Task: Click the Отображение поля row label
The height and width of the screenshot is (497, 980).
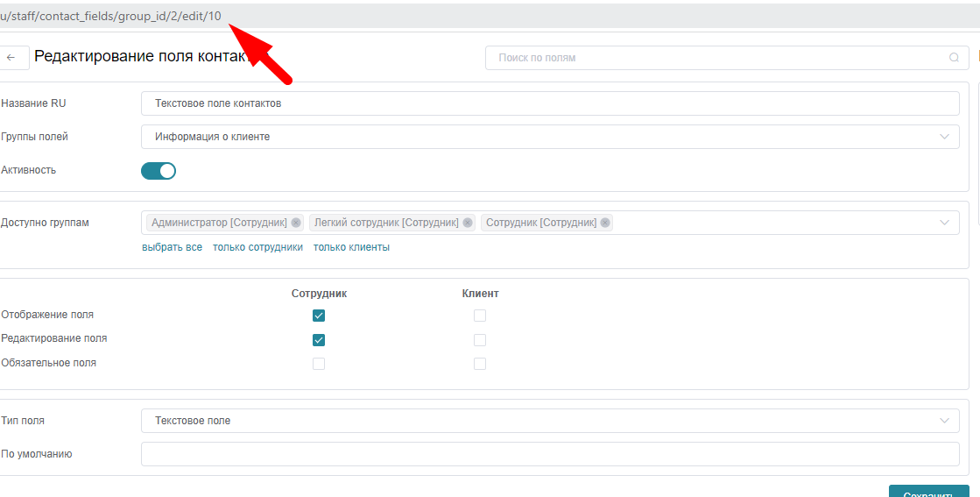Action: point(47,315)
